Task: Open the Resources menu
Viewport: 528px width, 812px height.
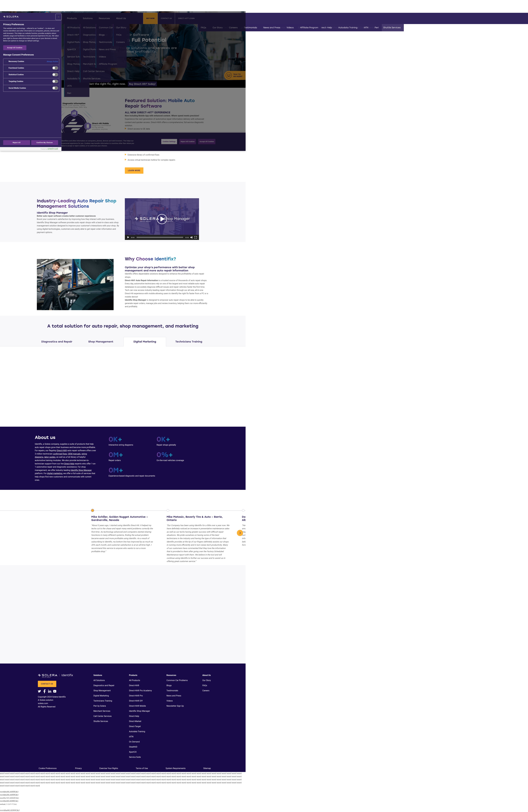Action: [x=104, y=18]
